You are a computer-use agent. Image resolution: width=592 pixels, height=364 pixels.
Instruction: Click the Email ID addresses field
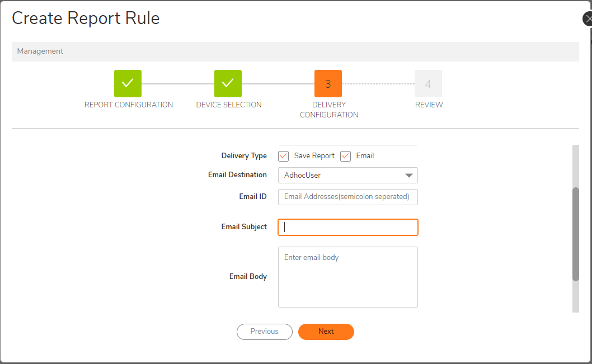[347, 197]
